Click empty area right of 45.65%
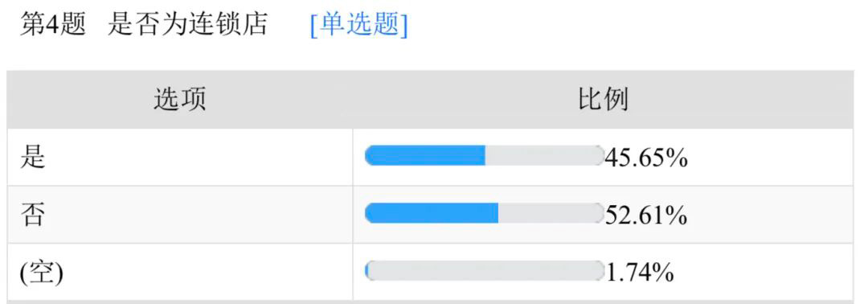This screenshot has width=868, height=304. click(x=769, y=158)
